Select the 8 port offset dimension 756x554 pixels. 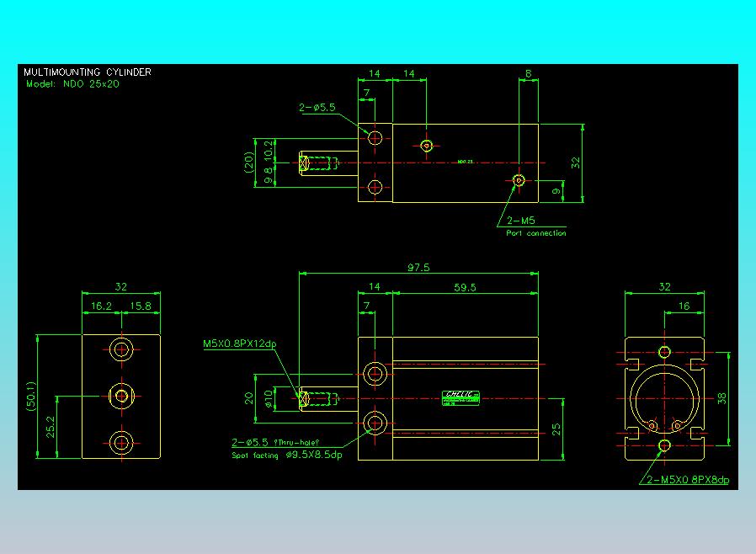point(529,74)
